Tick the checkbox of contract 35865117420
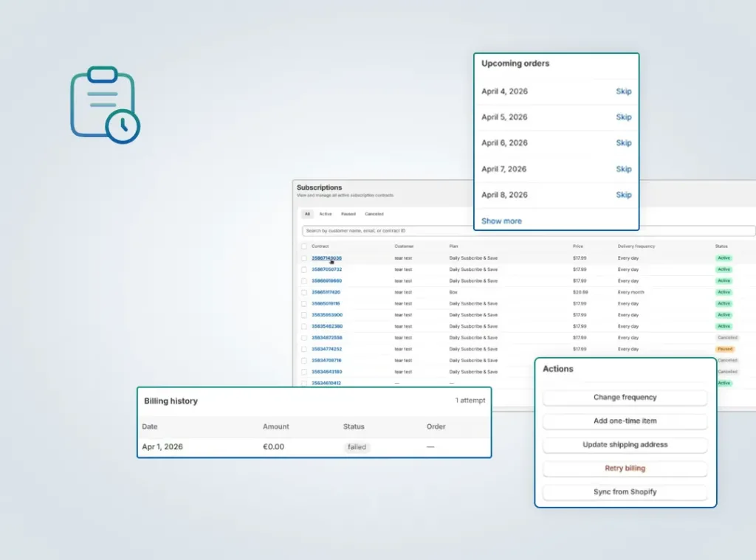Image resolution: width=756 pixels, height=560 pixels. [x=303, y=292]
